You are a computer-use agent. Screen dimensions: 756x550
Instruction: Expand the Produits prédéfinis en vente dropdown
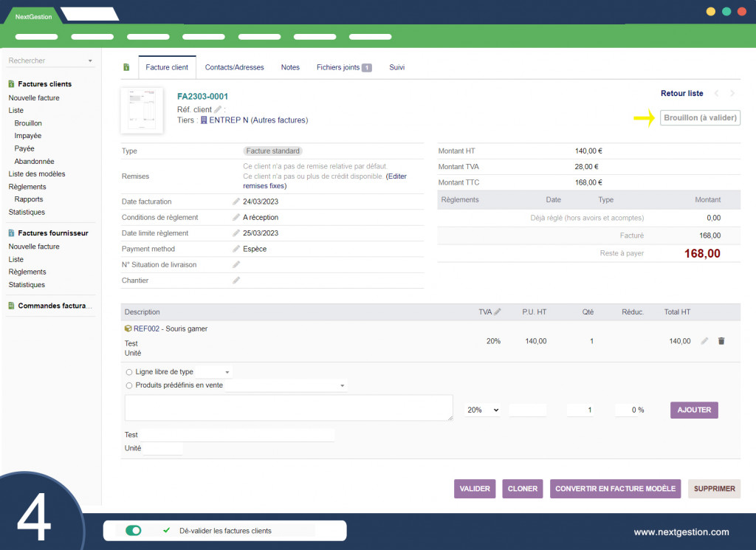(x=343, y=385)
